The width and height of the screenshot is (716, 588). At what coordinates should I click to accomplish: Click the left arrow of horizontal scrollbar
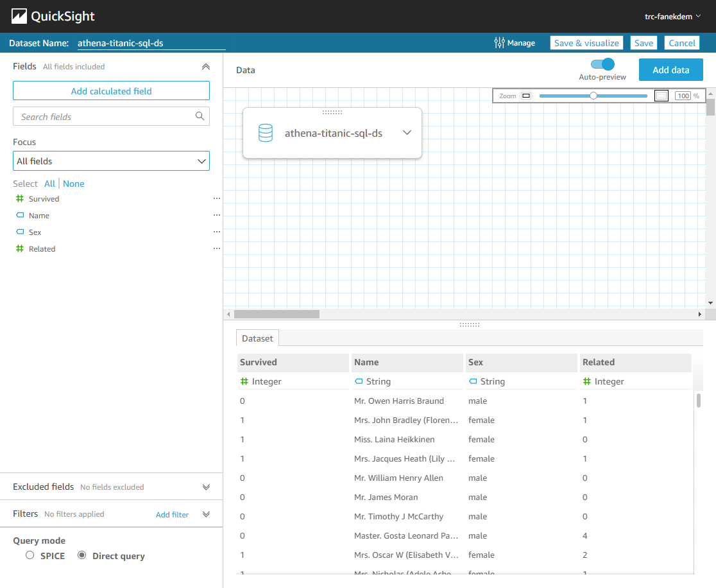[228, 315]
